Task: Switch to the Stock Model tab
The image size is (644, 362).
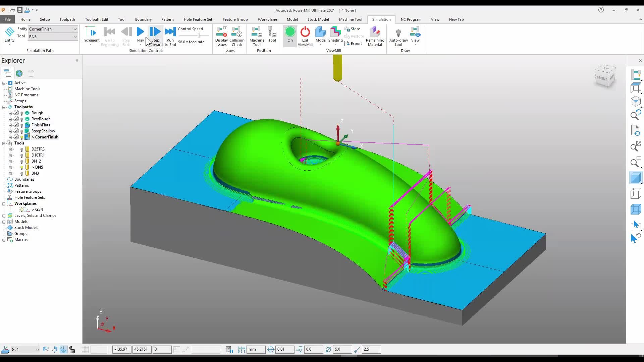Action: (x=318, y=19)
